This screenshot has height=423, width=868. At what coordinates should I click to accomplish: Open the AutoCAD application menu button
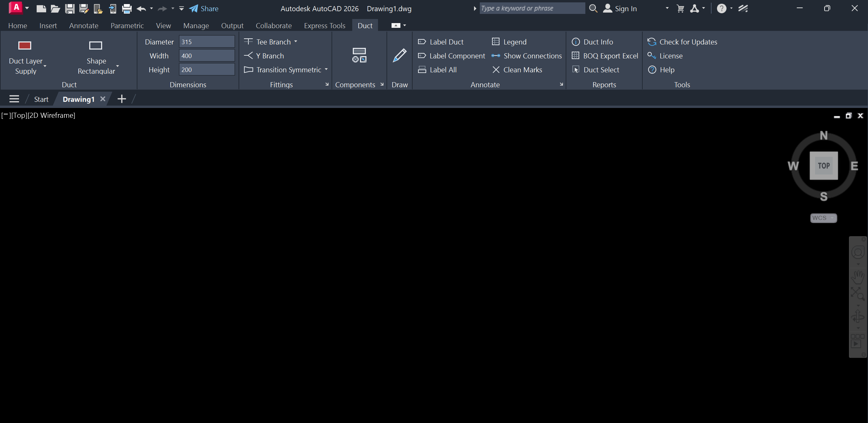tap(16, 8)
